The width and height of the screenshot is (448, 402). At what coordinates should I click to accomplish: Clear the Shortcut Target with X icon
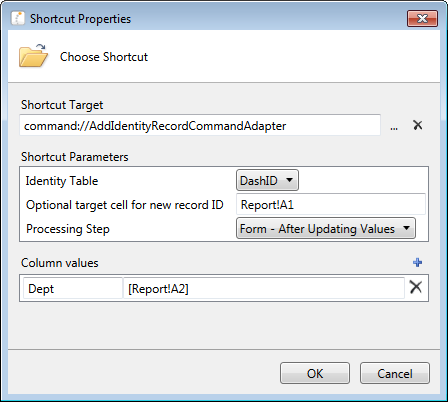coord(418,125)
